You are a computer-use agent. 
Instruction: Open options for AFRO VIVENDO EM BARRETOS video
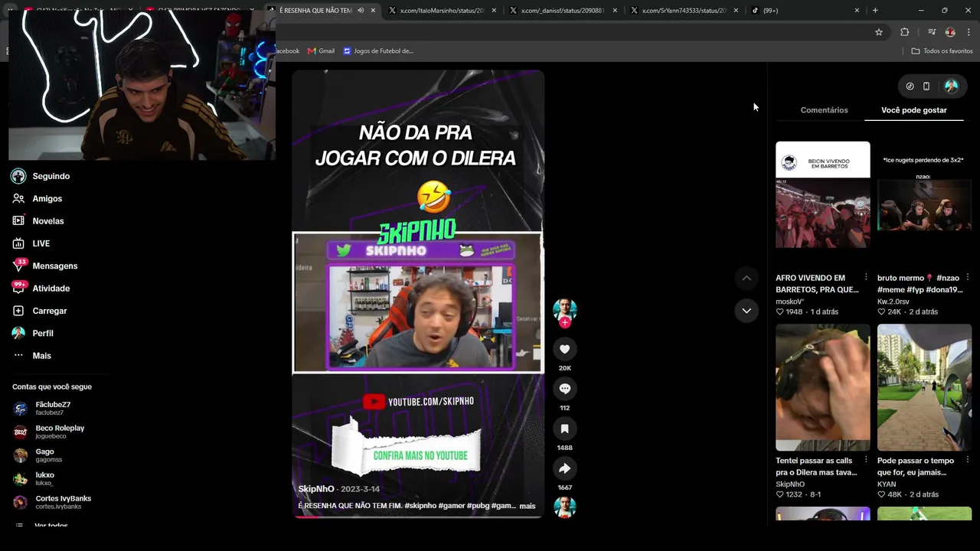(x=866, y=277)
